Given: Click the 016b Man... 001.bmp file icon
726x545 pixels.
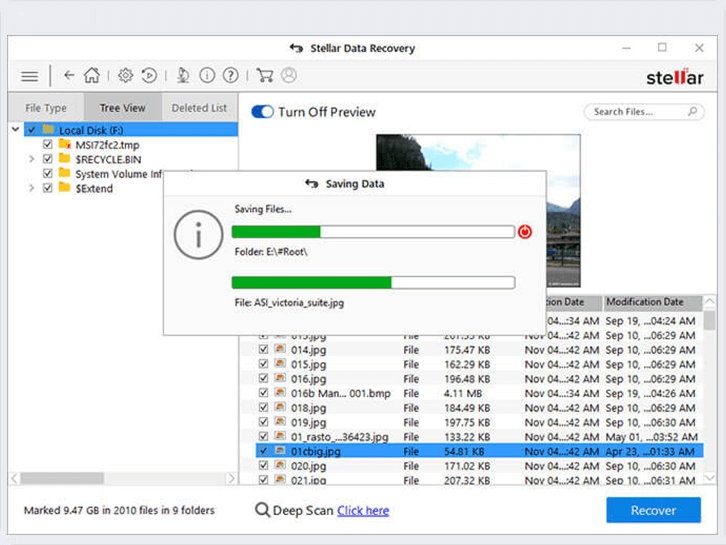Looking at the screenshot, I should coord(280,393).
